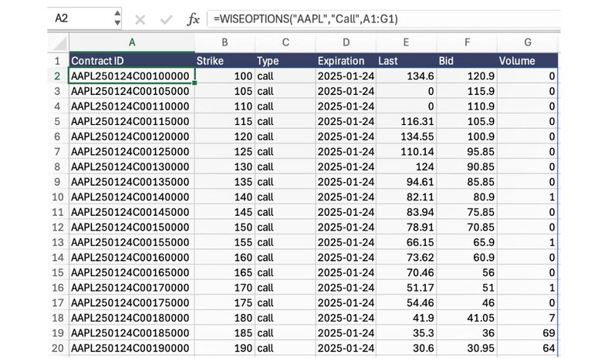Viewport: 608px width, 364px height.
Task: Click the Cancel (X) icon in formula bar
Action: click(x=140, y=19)
